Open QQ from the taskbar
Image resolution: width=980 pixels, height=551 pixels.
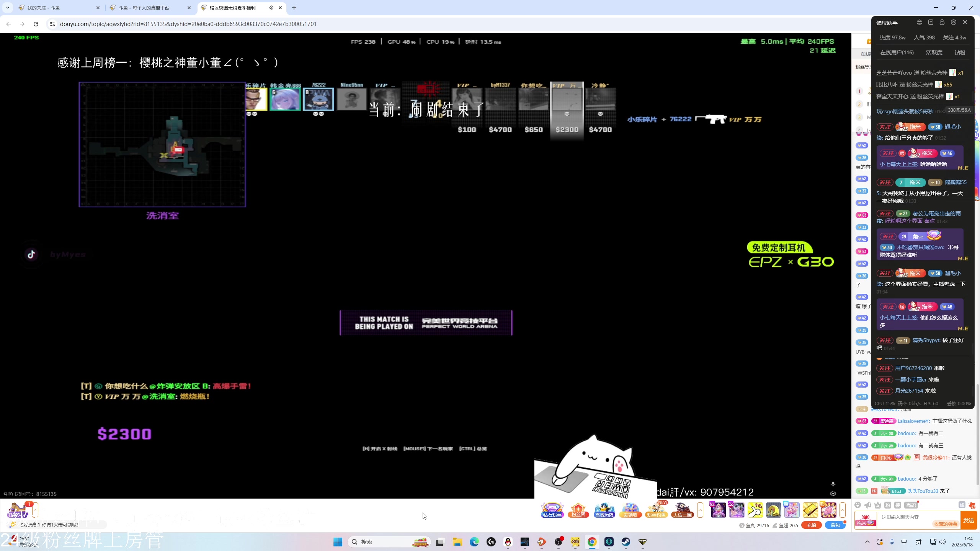click(x=508, y=542)
